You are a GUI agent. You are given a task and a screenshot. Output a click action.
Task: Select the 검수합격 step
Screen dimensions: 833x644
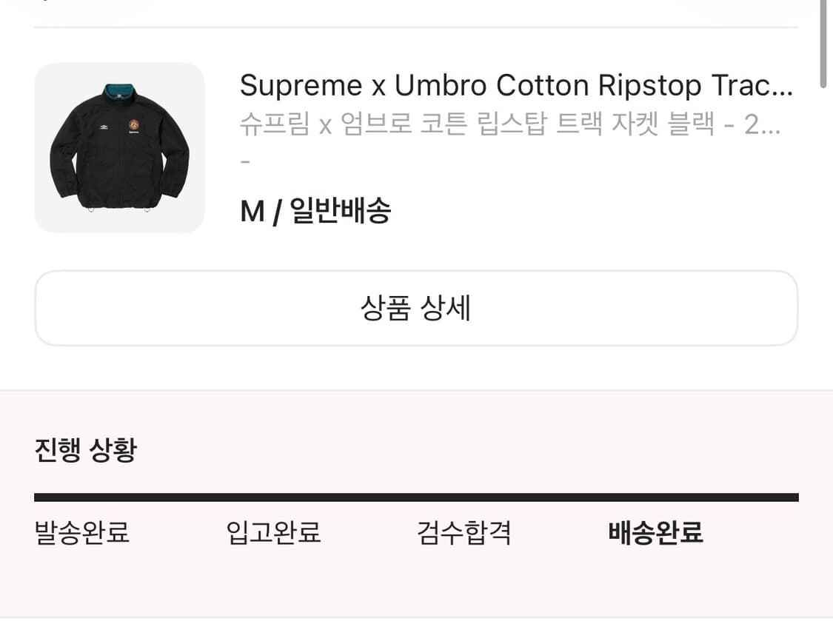(x=464, y=532)
